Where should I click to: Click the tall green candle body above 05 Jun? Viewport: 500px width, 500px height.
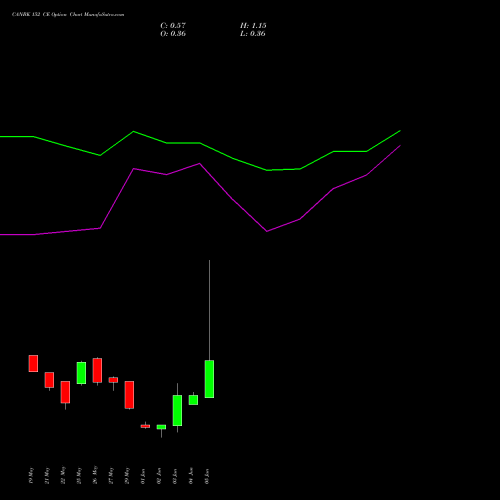[209, 379]
